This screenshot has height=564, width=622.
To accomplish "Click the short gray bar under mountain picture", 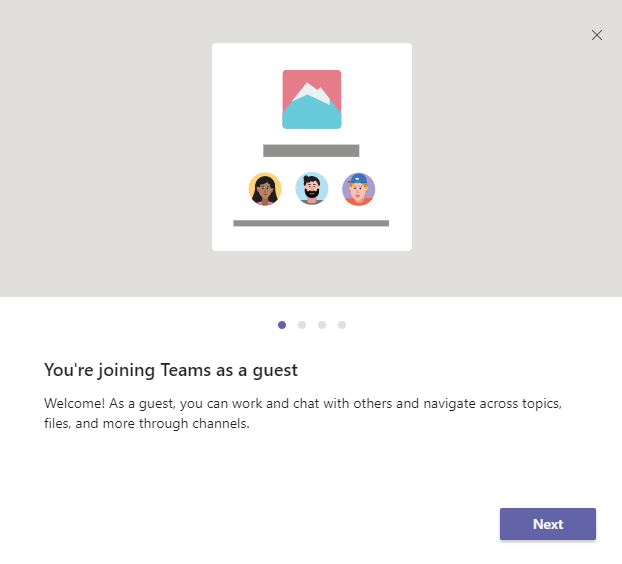I will point(311,151).
